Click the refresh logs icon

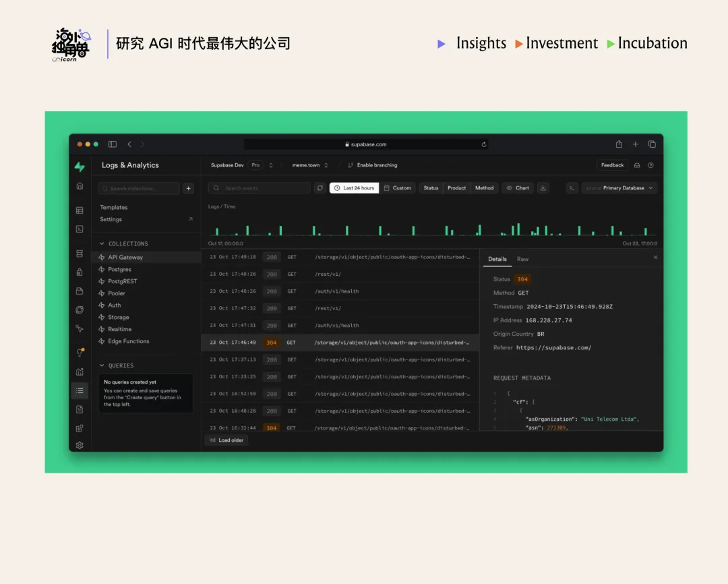pos(320,188)
